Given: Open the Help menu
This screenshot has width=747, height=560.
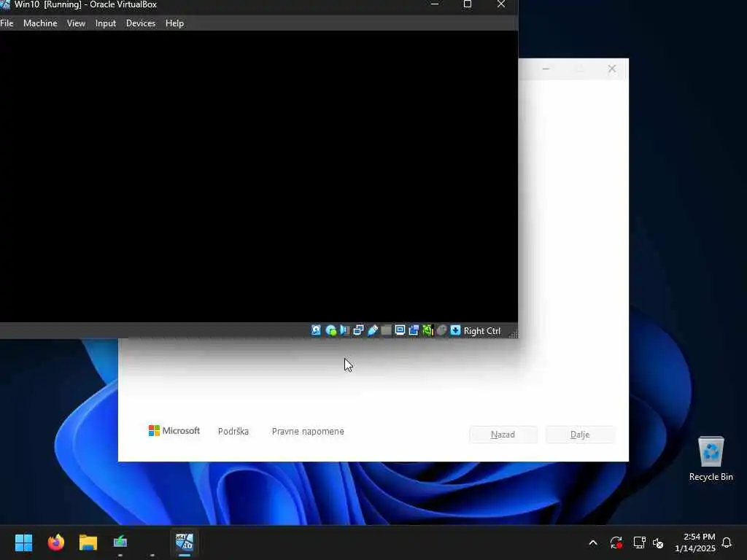Looking at the screenshot, I should [x=174, y=23].
